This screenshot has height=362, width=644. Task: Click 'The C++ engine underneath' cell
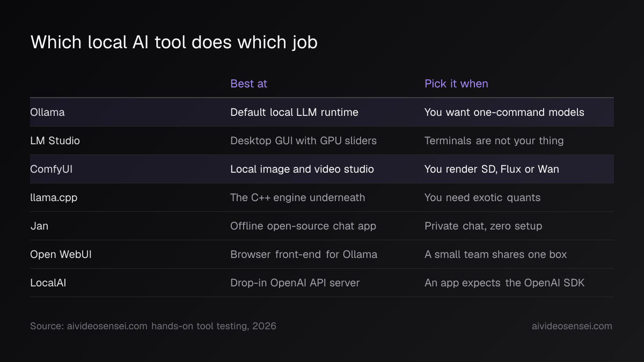pyautogui.click(x=297, y=197)
